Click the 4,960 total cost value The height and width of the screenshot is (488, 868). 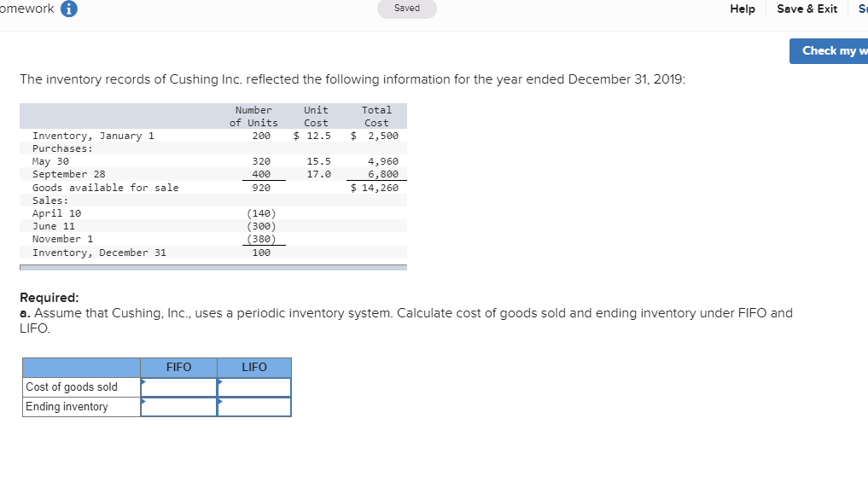click(383, 161)
